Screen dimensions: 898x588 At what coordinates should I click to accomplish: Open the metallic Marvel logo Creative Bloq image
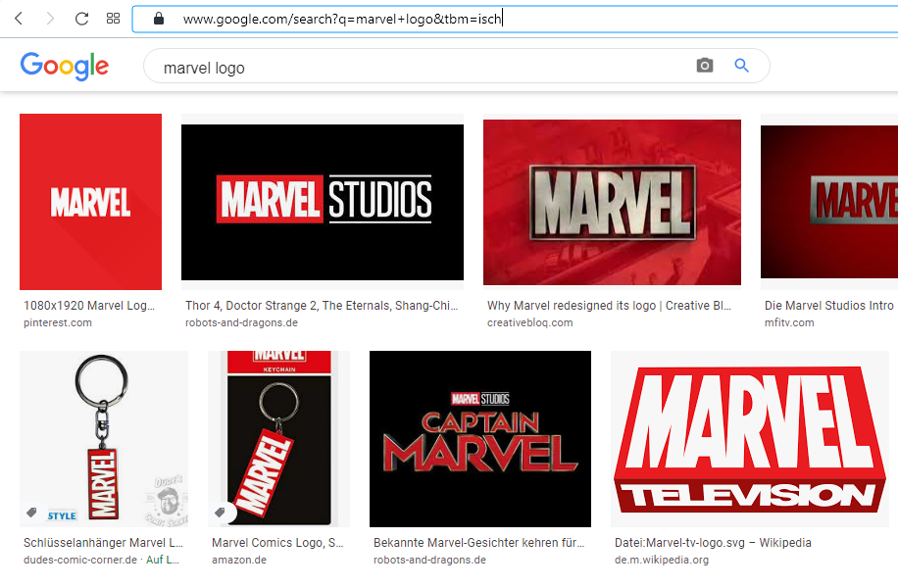(x=612, y=202)
